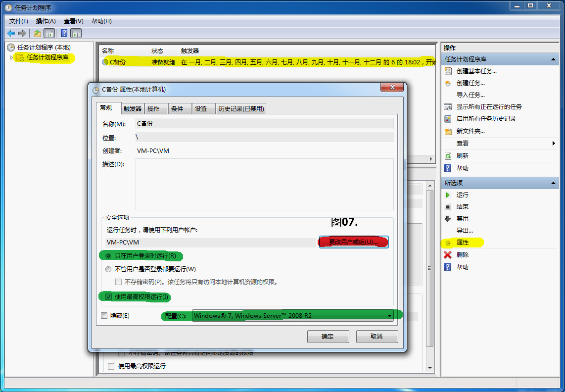Screen dimensions: 565x392
Task: Click into the Description (描述) text field
Action: click(264, 184)
